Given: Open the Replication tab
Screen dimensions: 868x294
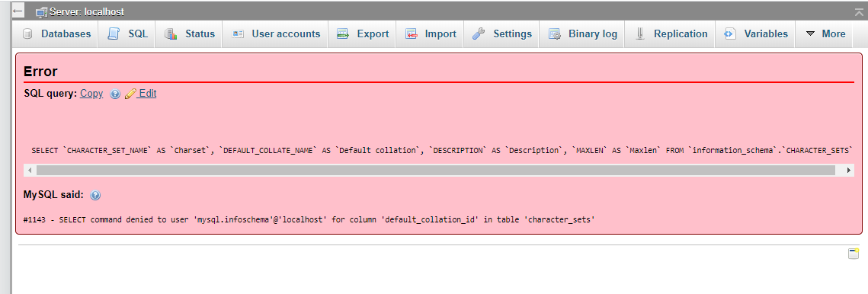Looking at the screenshot, I should tap(671, 34).
